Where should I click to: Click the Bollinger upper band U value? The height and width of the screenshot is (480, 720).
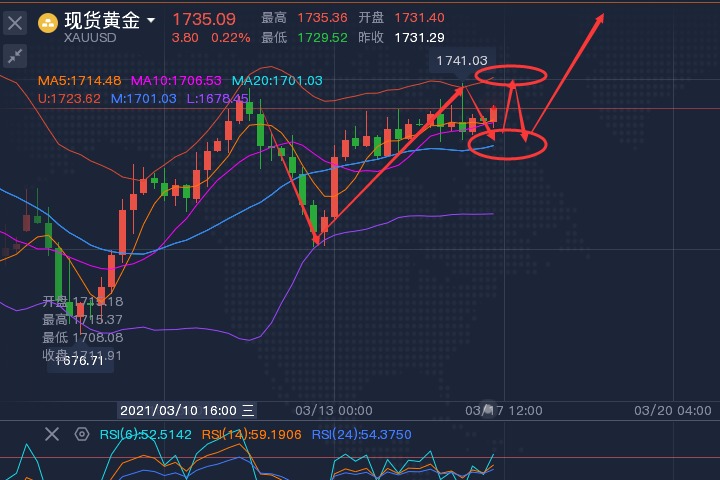[x=69, y=98]
